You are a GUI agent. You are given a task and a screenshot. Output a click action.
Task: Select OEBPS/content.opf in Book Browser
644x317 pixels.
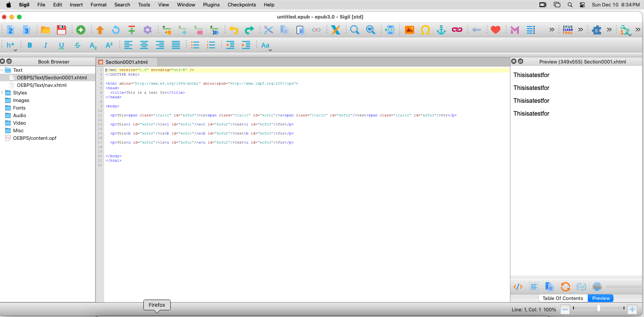pos(35,138)
